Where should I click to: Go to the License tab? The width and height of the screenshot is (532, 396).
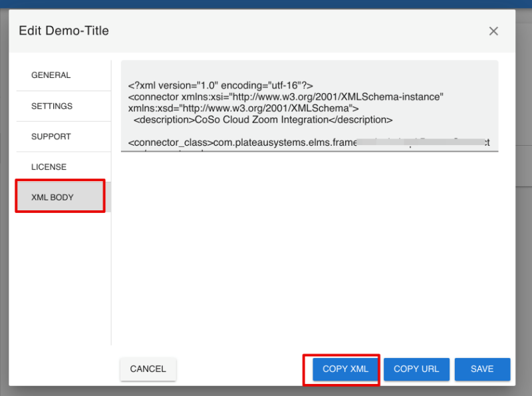click(x=49, y=167)
